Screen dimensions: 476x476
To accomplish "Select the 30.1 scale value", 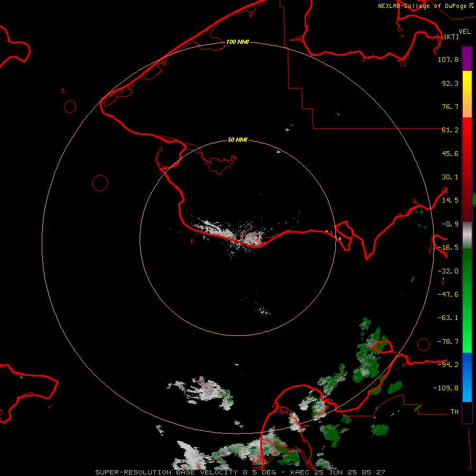I will 450,177.
